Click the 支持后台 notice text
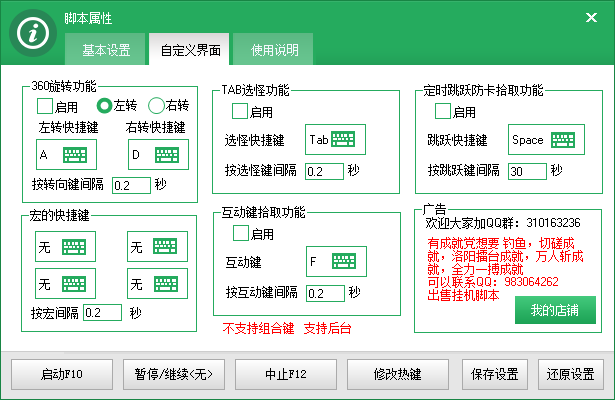Viewport: 615px width, 400px height. [327, 328]
